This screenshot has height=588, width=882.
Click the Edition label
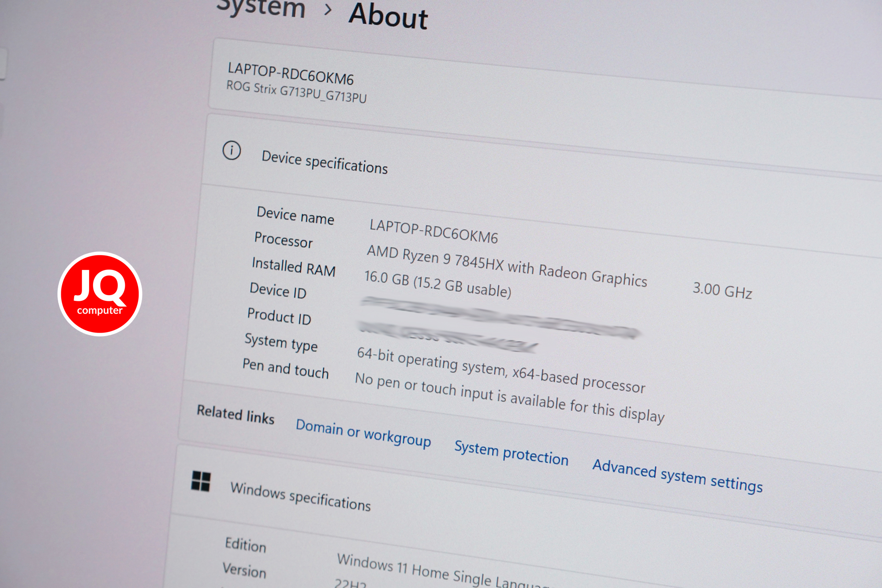pyautogui.click(x=246, y=544)
